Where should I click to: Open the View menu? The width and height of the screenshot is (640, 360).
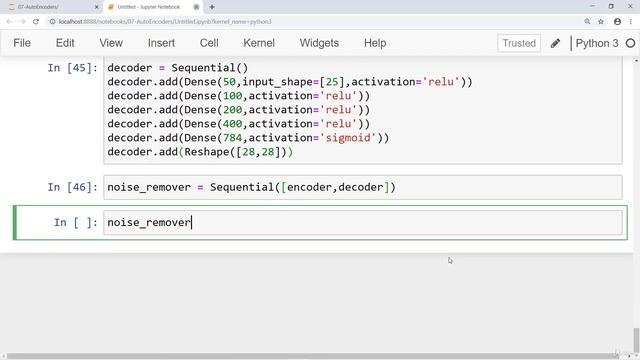coord(111,43)
